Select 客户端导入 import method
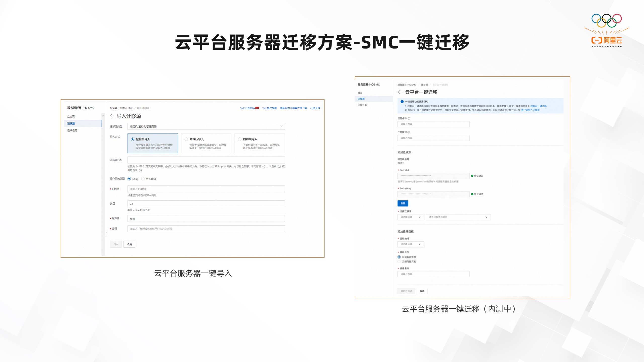 pyautogui.click(x=260, y=143)
